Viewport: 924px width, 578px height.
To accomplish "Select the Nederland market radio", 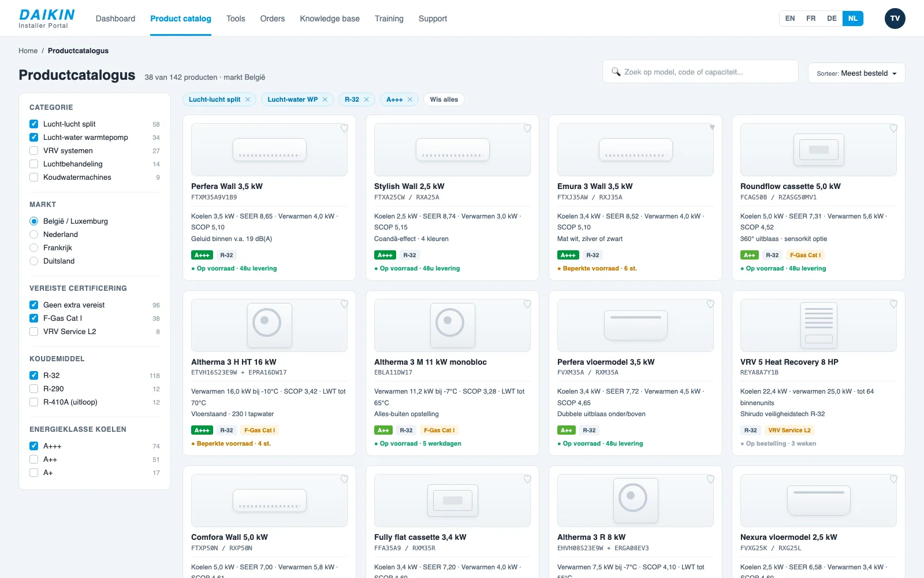I will pyautogui.click(x=33, y=234).
